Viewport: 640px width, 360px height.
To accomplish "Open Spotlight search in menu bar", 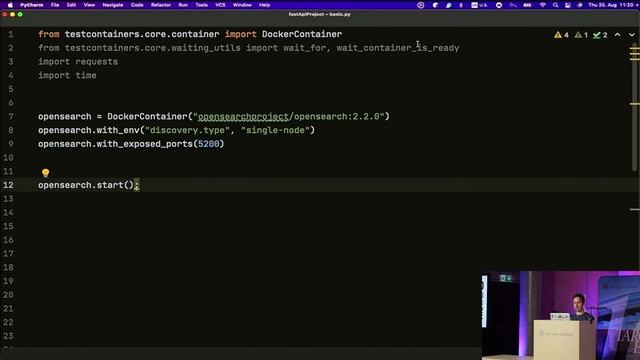I will tap(555, 5).
